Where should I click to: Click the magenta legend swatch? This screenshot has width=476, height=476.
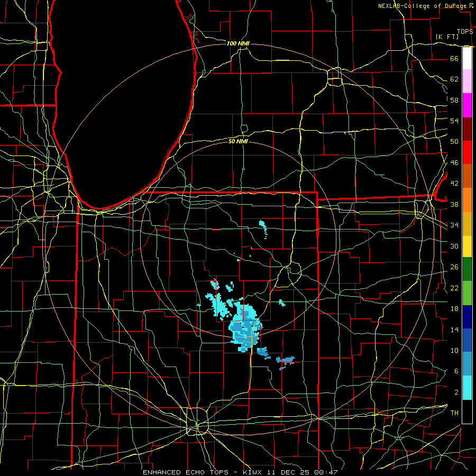pyautogui.click(x=467, y=105)
